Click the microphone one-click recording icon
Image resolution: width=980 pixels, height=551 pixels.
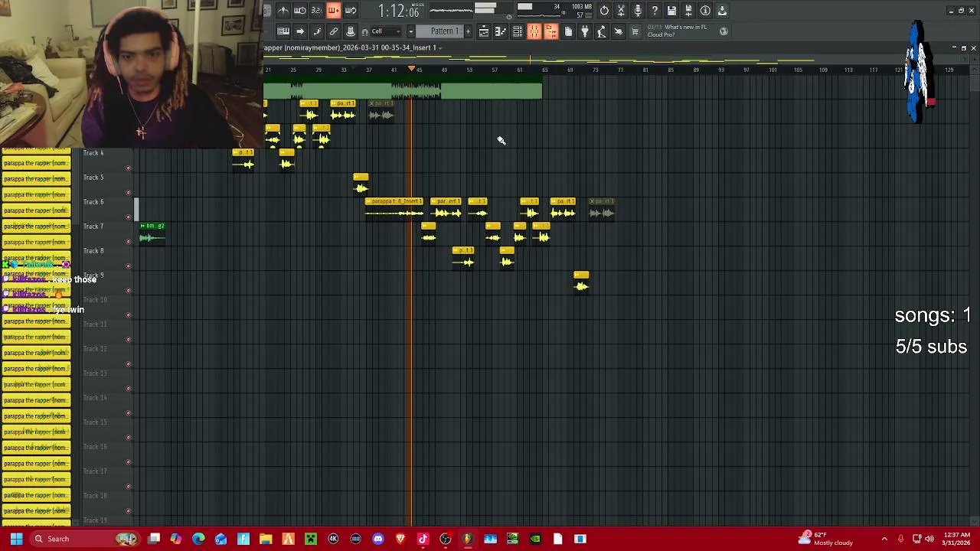[x=638, y=10]
